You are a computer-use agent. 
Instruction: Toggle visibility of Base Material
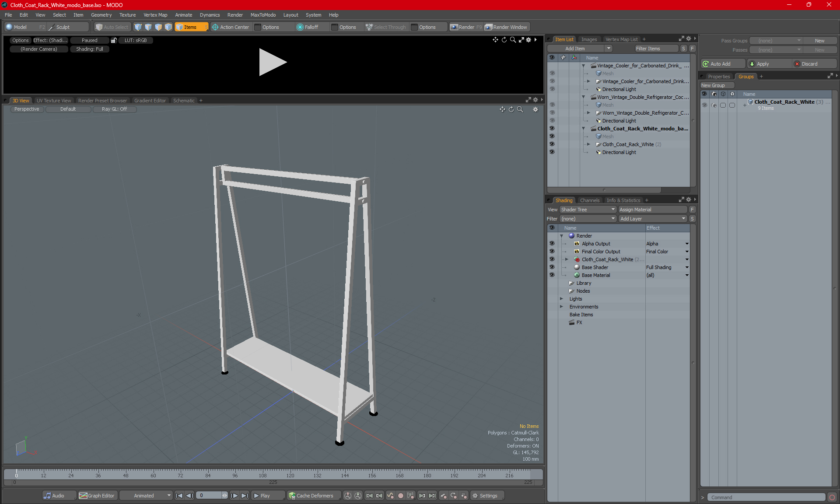point(552,275)
